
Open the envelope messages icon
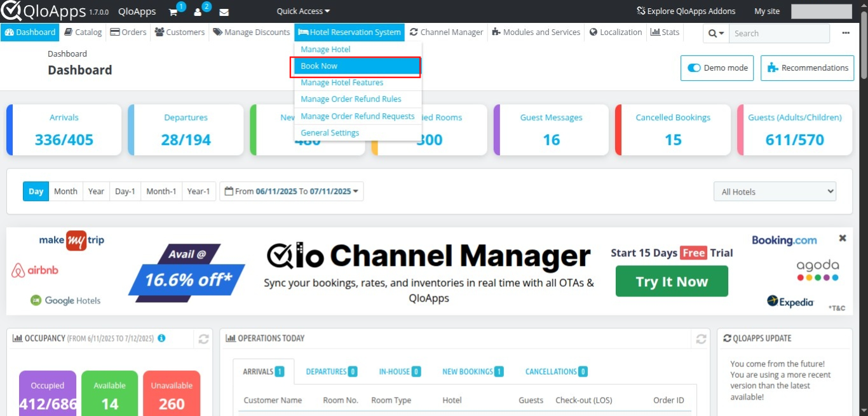[224, 12]
